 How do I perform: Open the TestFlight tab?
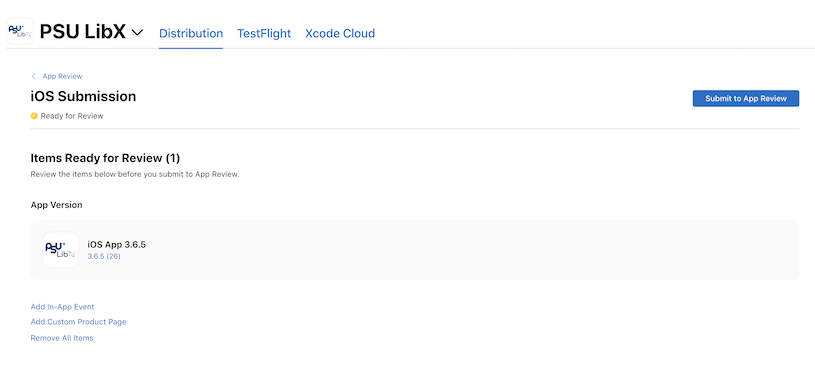click(264, 33)
